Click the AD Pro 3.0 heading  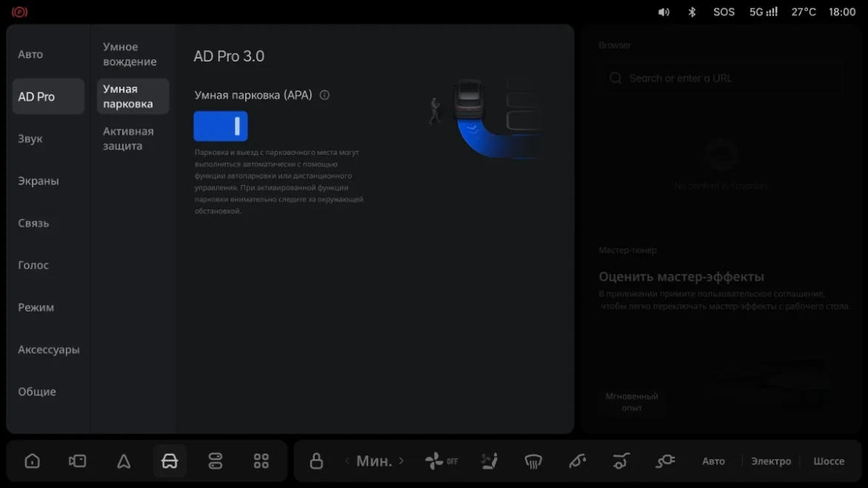click(x=229, y=56)
